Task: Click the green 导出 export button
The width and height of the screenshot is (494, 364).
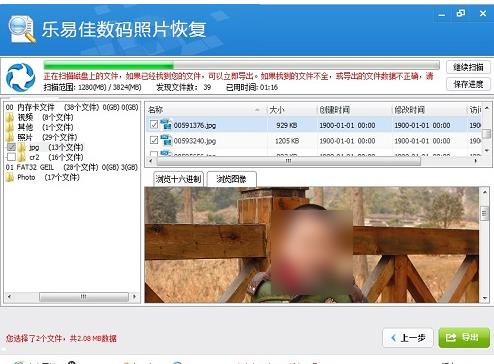Action: pyautogui.click(x=464, y=338)
